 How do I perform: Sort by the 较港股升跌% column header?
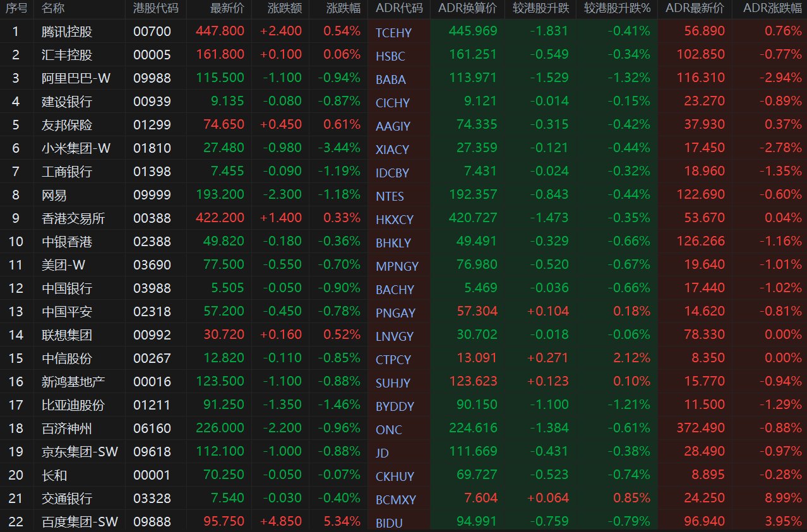point(618,8)
